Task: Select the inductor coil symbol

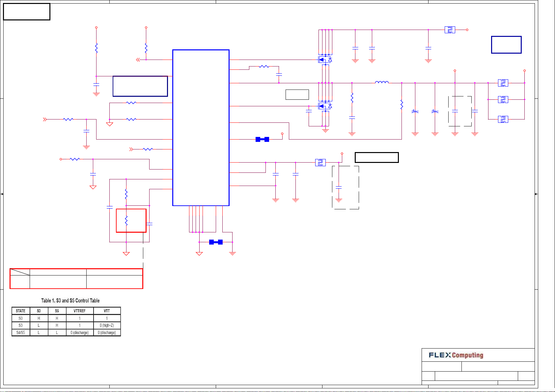Action: coord(382,82)
